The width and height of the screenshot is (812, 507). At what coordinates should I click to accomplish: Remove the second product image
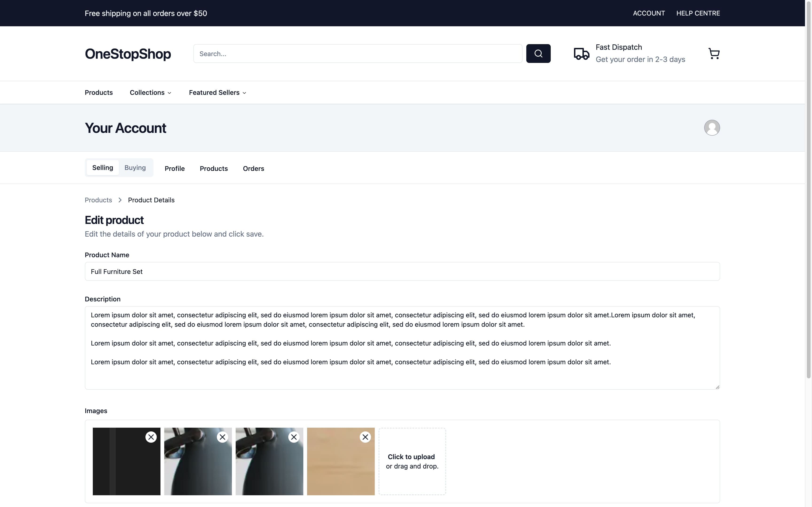pyautogui.click(x=223, y=437)
